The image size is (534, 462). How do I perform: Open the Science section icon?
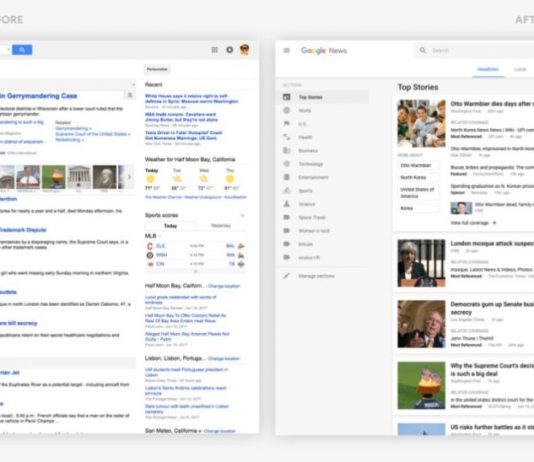click(286, 204)
